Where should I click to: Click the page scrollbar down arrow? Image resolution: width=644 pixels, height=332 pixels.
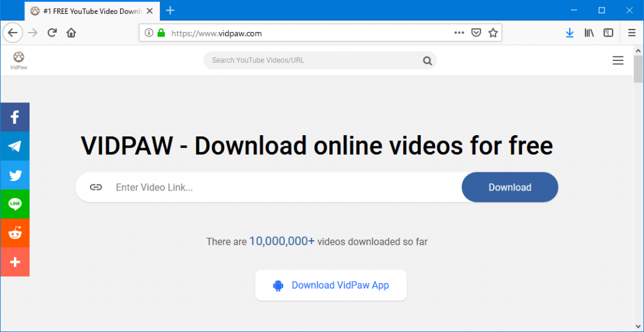(638, 326)
